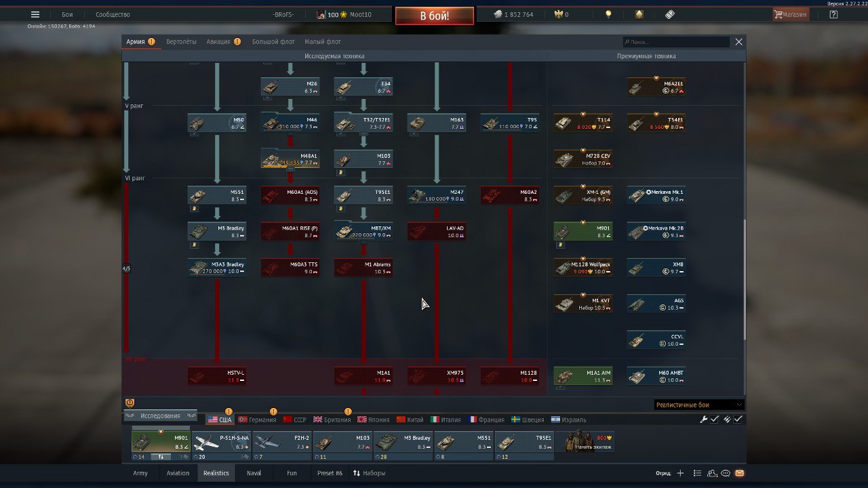Open the help question mark icon

833,14
